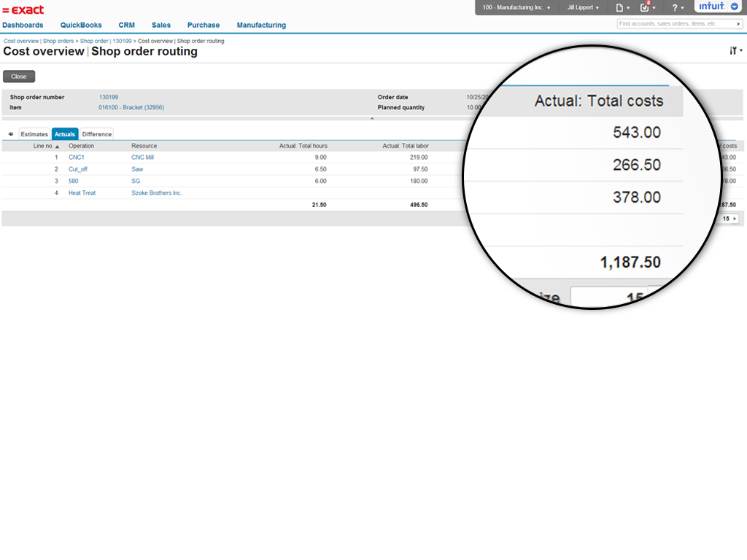Open the QuickBooks menu
This screenshot has height=560, width=747.
[81, 25]
